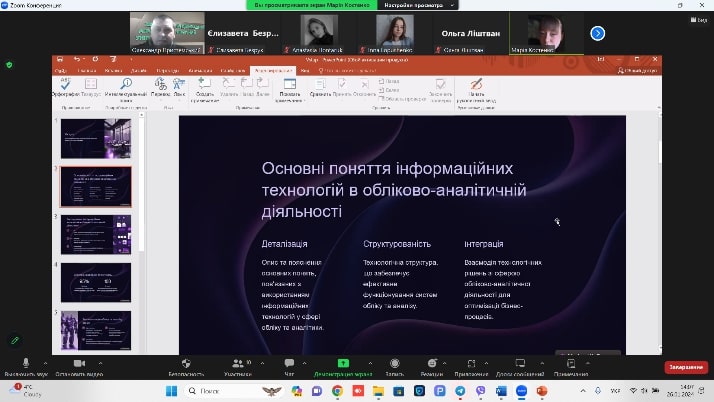
Task: Select slide 1 thumbnail in the slide panel
Action: click(x=96, y=138)
